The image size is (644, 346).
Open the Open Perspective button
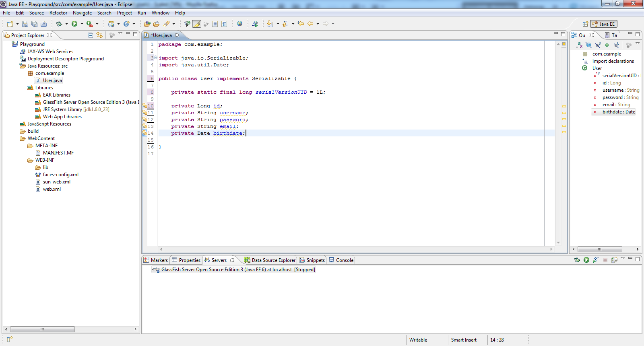pyautogui.click(x=585, y=24)
